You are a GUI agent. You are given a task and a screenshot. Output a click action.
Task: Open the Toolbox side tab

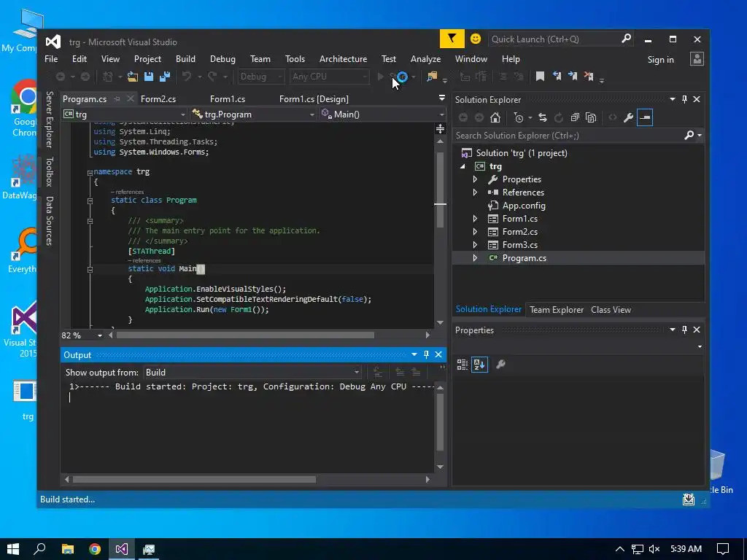[x=49, y=171]
